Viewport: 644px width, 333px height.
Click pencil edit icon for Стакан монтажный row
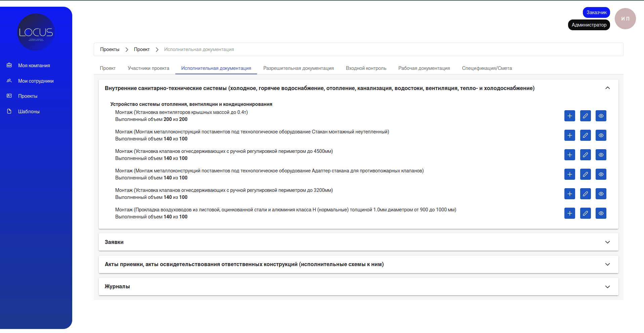click(585, 135)
